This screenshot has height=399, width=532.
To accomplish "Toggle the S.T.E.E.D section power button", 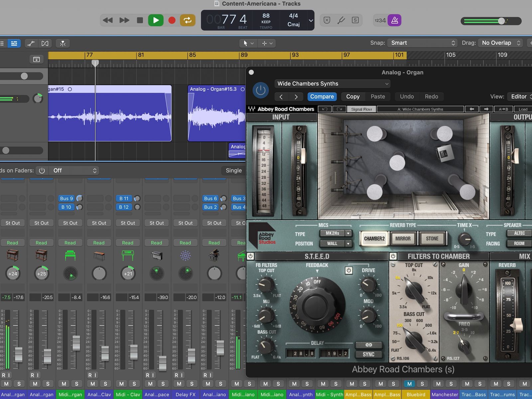I will 251,256.
